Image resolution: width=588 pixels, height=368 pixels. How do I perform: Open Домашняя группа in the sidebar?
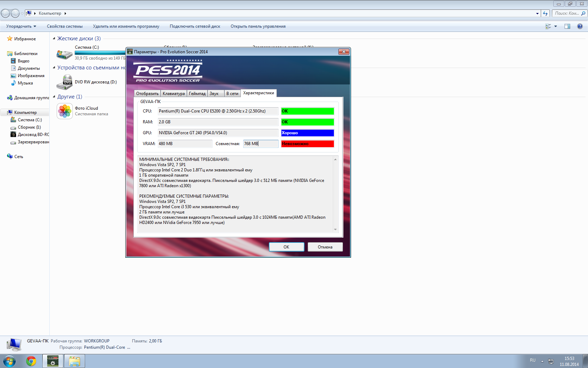(28, 98)
